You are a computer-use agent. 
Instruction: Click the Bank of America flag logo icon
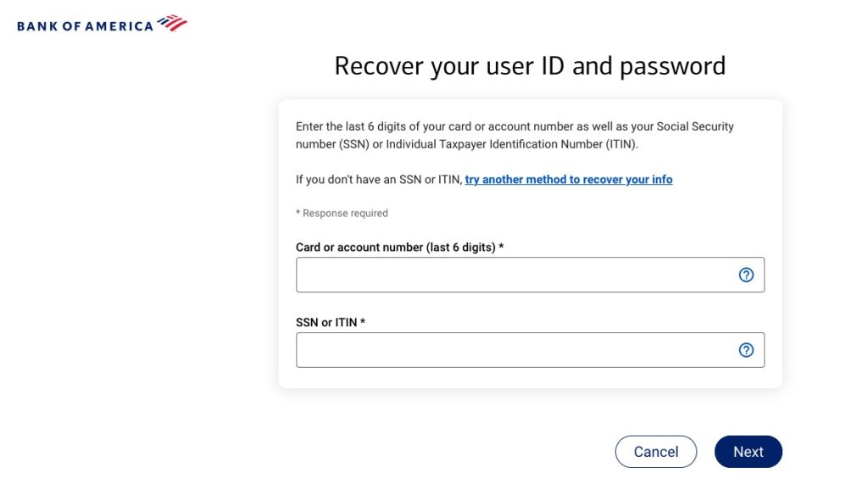click(x=172, y=24)
